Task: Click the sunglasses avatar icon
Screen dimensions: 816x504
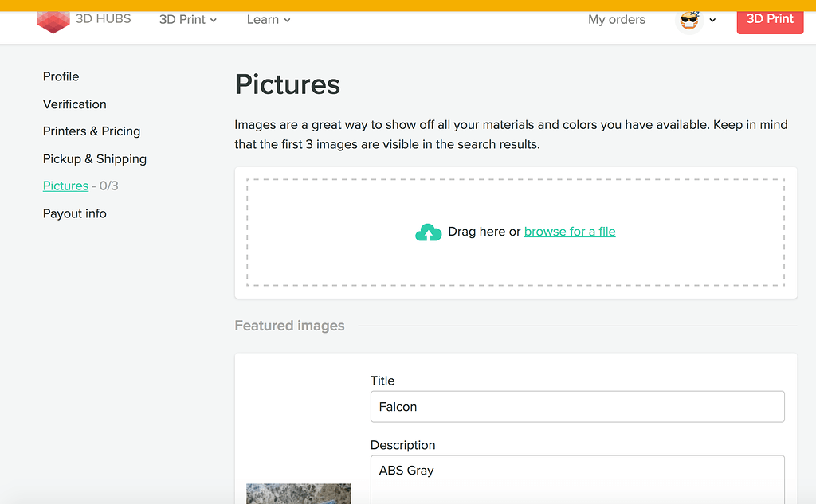Action: pyautogui.click(x=688, y=20)
